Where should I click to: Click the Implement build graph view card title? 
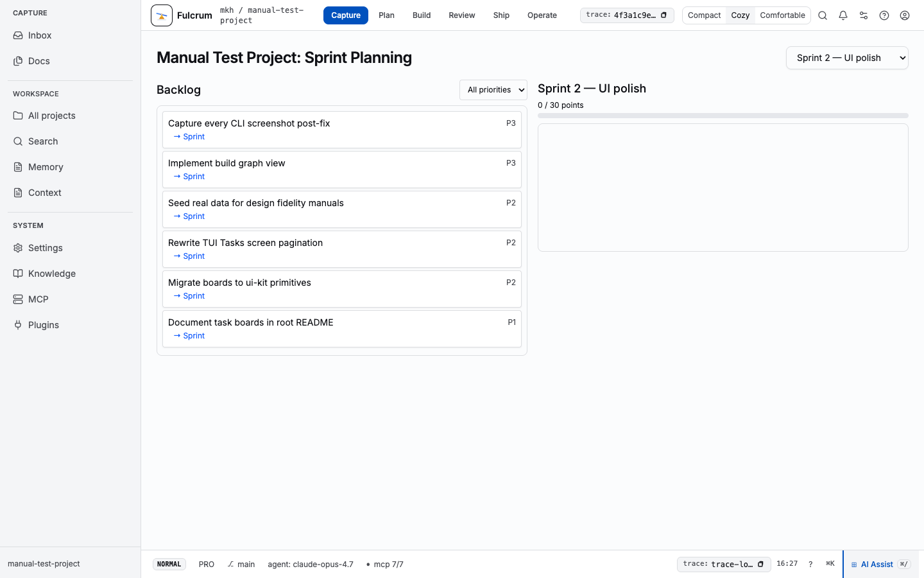[x=227, y=163]
